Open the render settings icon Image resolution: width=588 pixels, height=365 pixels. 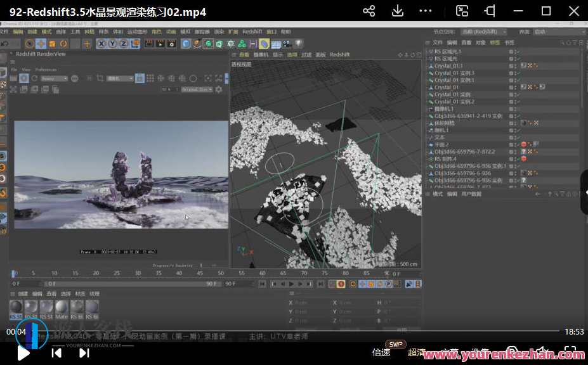(171, 44)
